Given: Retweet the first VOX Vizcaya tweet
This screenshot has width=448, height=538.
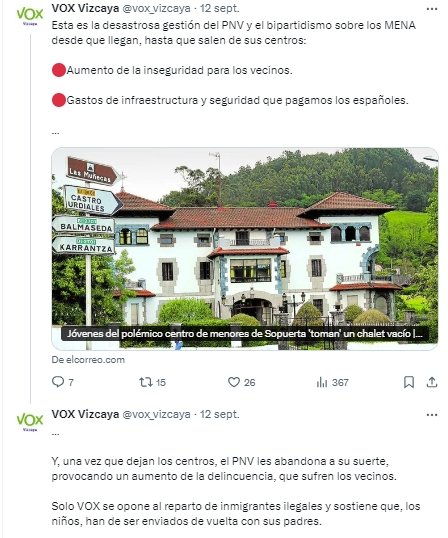Looking at the screenshot, I should [146, 382].
